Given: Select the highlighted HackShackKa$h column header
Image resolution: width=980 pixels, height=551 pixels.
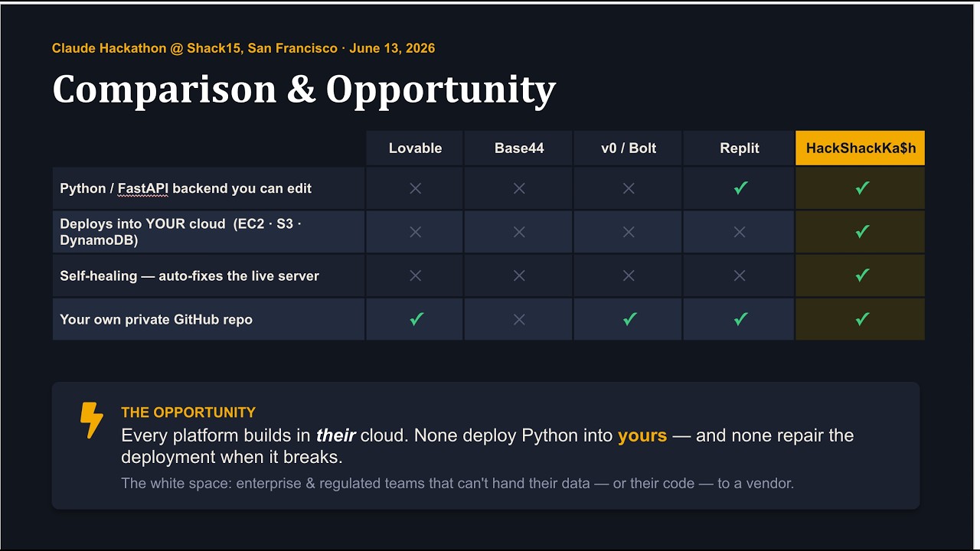Looking at the screenshot, I should pos(861,148).
